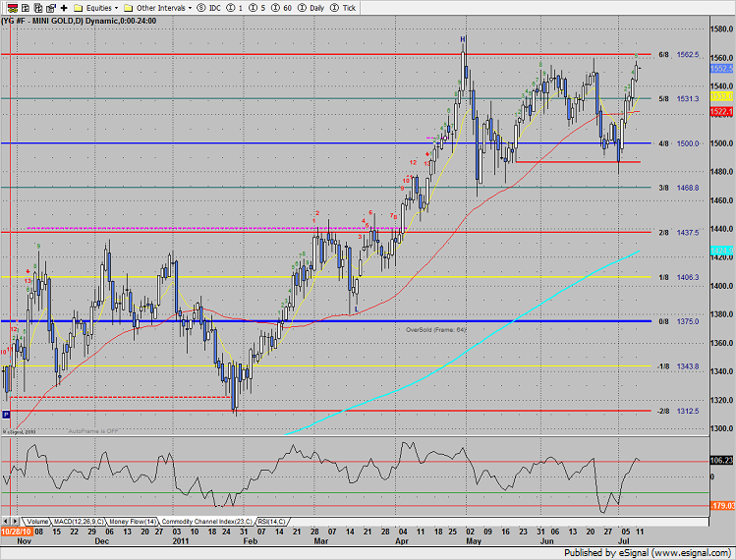The width and height of the screenshot is (736, 560).
Task: Click the AutoFrame is OFF label
Action: tap(93, 431)
